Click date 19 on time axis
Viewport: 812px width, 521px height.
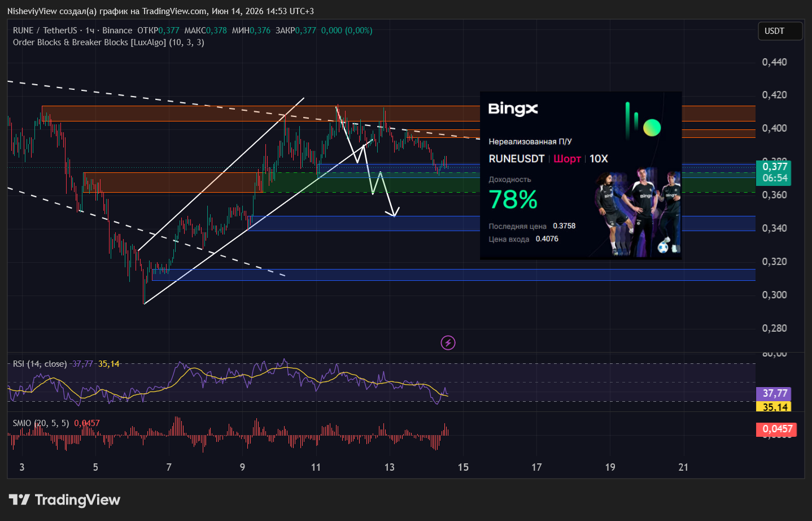(610, 467)
